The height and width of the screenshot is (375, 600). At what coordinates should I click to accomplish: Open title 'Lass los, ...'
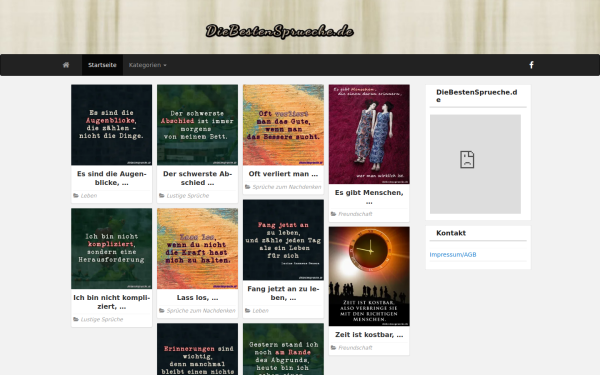(x=197, y=297)
